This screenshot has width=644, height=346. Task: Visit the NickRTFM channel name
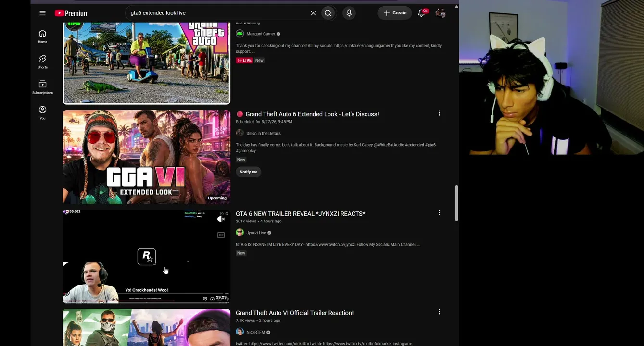point(255,333)
